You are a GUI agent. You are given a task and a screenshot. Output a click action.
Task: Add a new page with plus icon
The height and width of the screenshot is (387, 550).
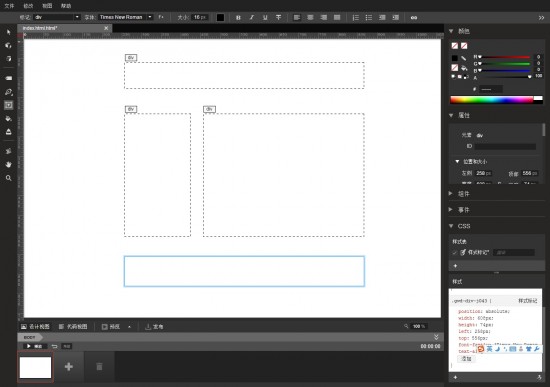69,367
